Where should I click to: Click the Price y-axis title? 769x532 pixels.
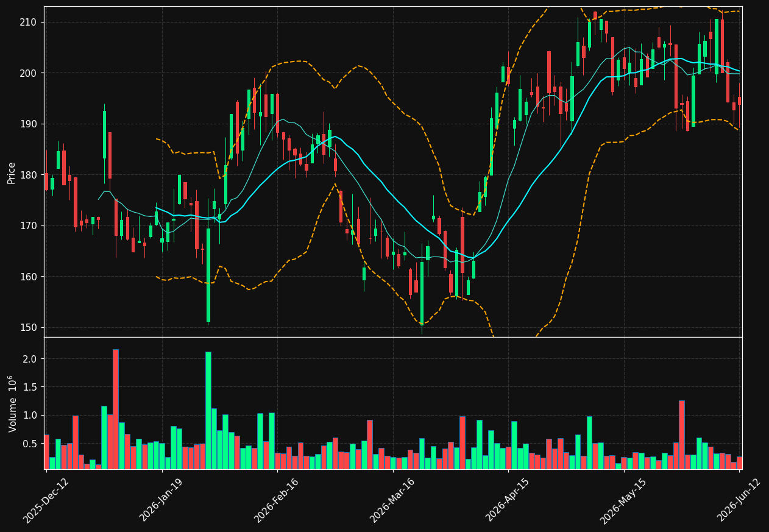[12, 172]
